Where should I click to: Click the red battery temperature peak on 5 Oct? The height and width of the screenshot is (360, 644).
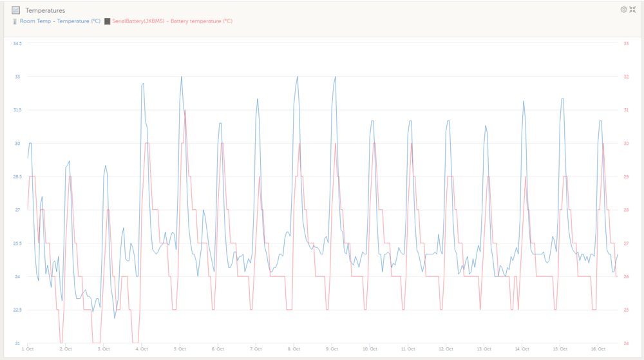[185, 110]
